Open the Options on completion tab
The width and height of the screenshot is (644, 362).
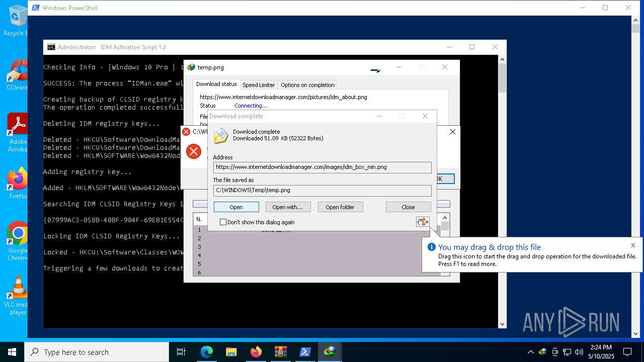(x=307, y=85)
